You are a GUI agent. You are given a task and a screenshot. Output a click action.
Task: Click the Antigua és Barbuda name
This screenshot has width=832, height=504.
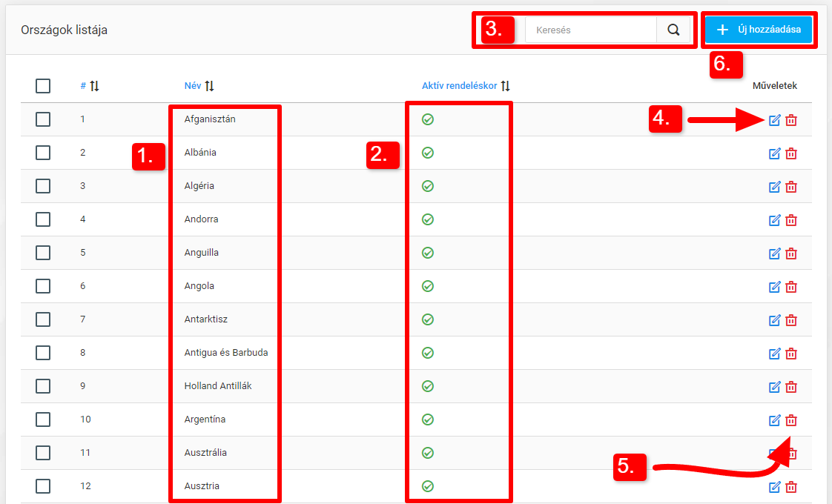click(226, 353)
